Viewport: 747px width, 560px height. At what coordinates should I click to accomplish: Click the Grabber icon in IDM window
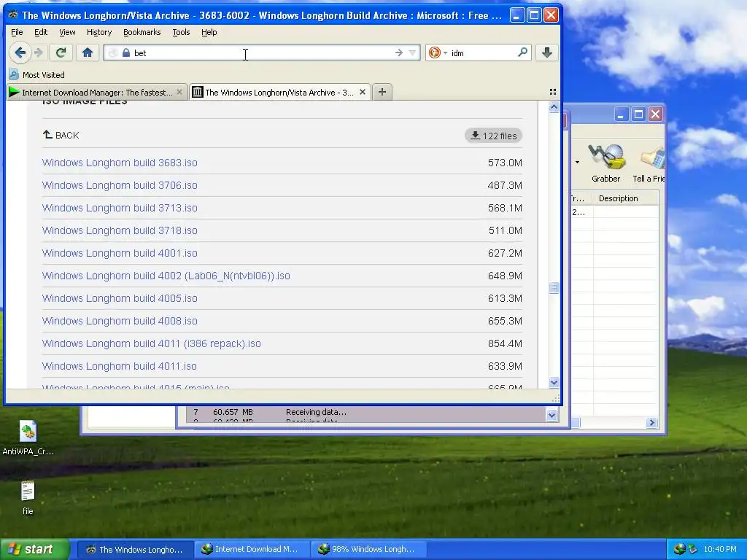point(606,163)
